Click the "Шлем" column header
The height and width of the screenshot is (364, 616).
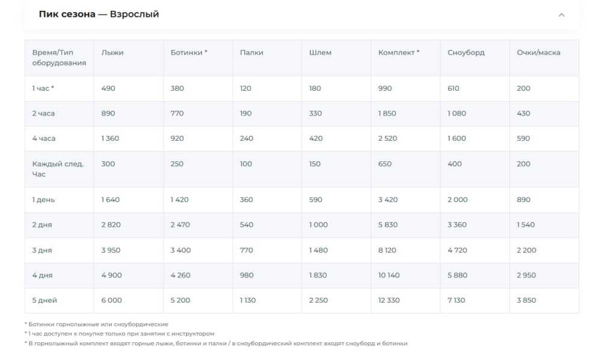point(320,52)
